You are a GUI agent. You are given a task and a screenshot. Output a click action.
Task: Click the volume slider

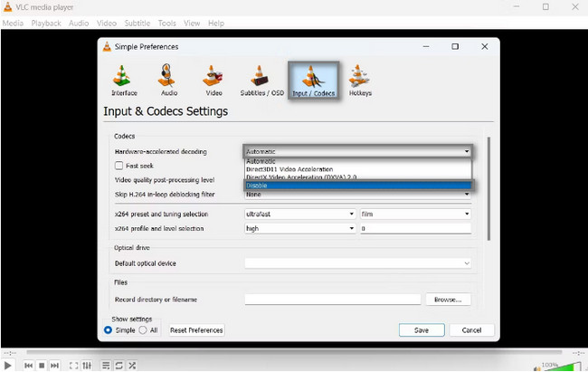[x=563, y=367]
